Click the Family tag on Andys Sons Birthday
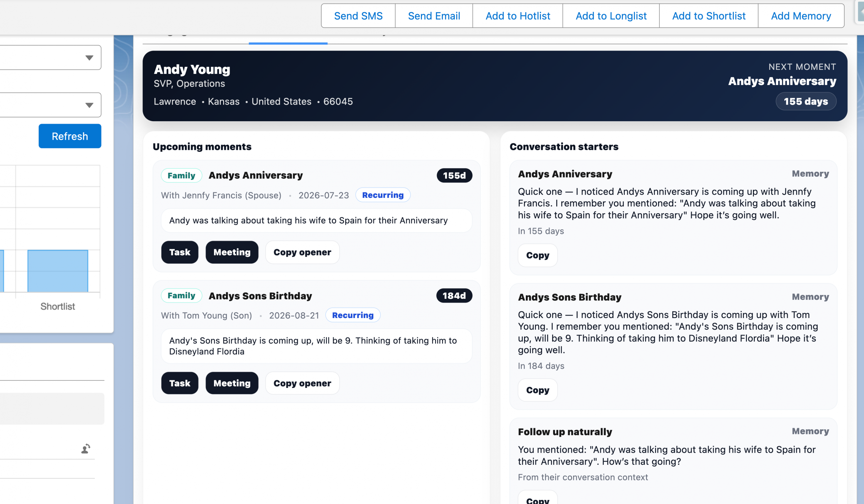The width and height of the screenshot is (864, 504). pos(181,295)
